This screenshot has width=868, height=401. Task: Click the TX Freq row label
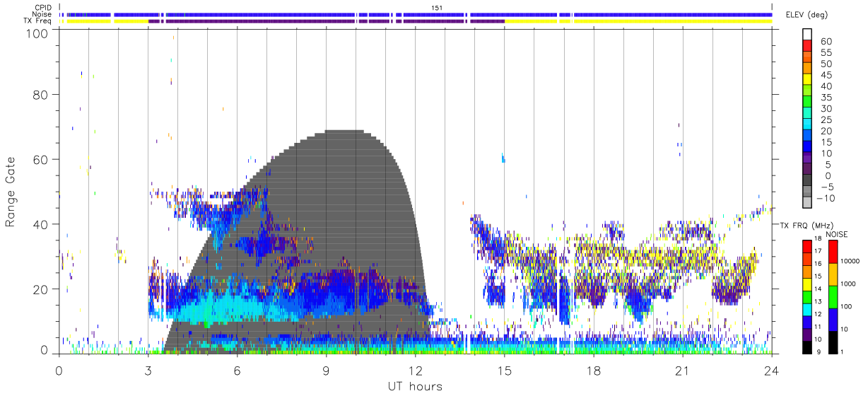click(37, 21)
